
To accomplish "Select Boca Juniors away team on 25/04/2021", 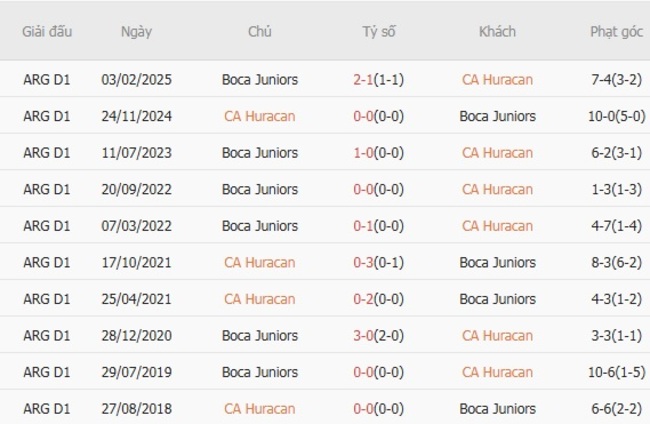I will [x=497, y=299].
